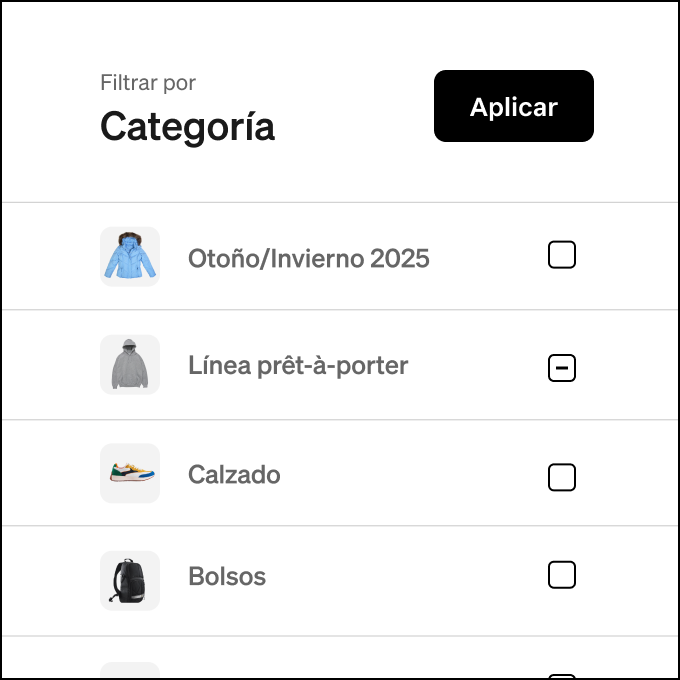Click the blank header area left of Aplicar
680x680 pixels.
point(353,106)
